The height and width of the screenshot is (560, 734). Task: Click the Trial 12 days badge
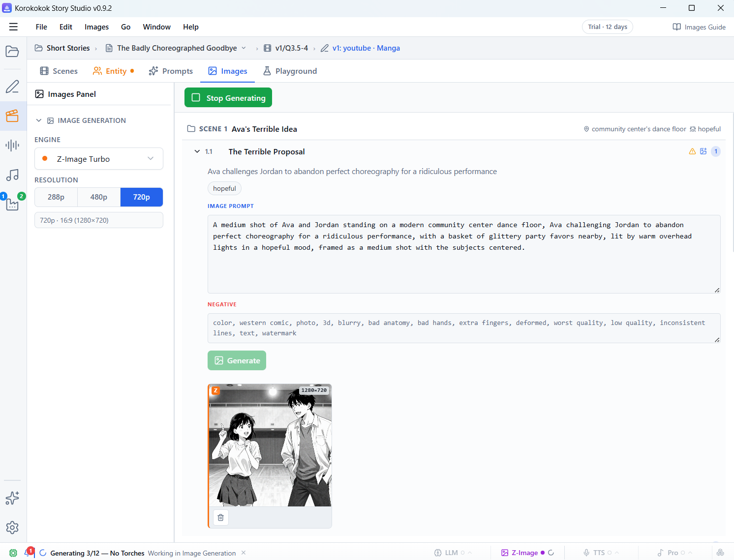(x=608, y=27)
